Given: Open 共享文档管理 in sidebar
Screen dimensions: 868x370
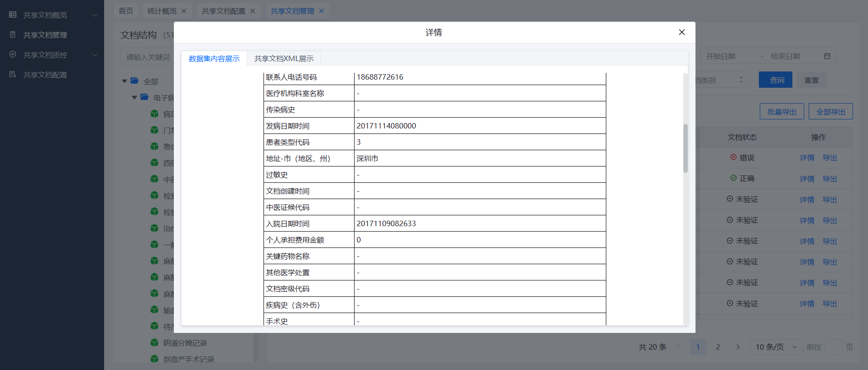Looking at the screenshot, I should click(x=45, y=35).
